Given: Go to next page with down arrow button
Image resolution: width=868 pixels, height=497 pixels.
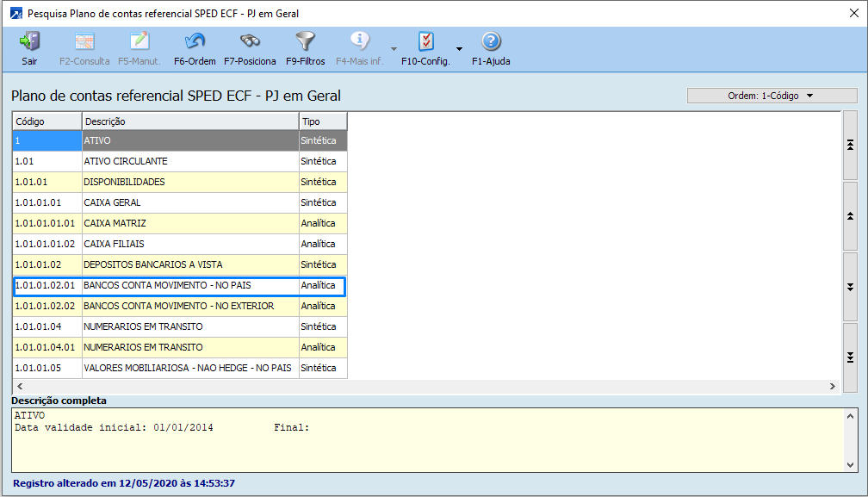Looking at the screenshot, I should [x=850, y=286].
